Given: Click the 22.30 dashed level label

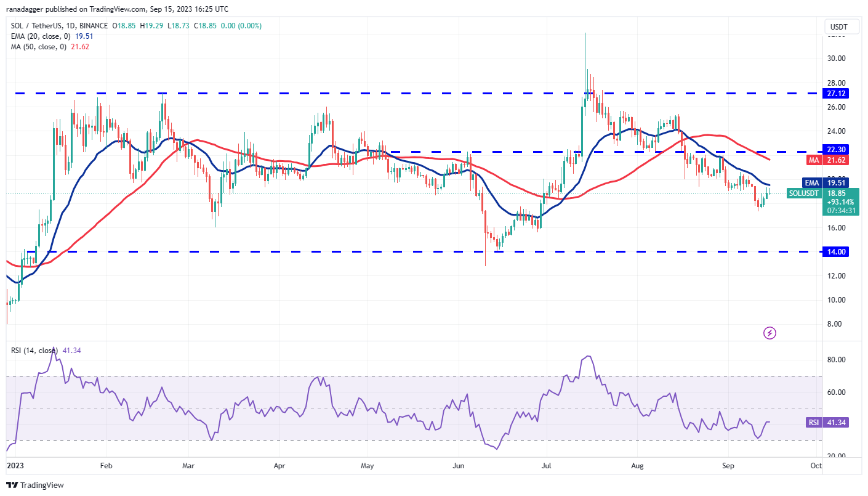Looking at the screenshot, I should click(x=837, y=149).
